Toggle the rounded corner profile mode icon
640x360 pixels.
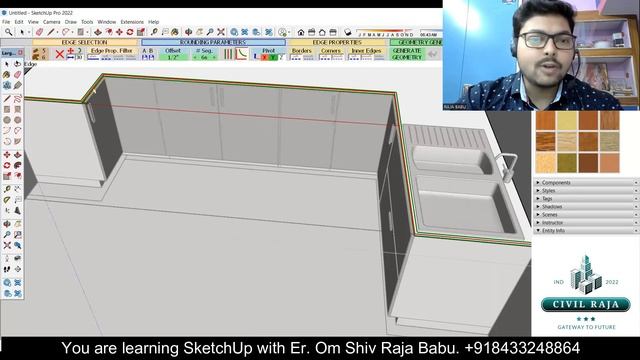[242, 54]
